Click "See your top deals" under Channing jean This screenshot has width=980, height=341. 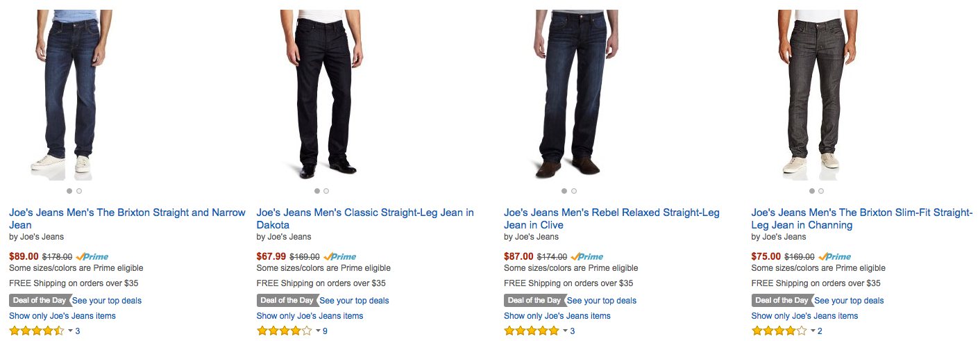click(x=849, y=301)
